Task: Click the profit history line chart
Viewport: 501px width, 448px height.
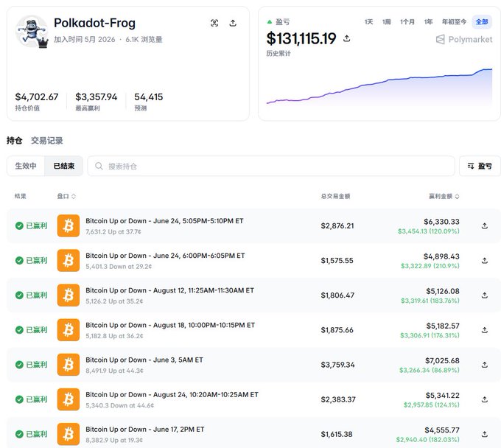Action: point(379,87)
